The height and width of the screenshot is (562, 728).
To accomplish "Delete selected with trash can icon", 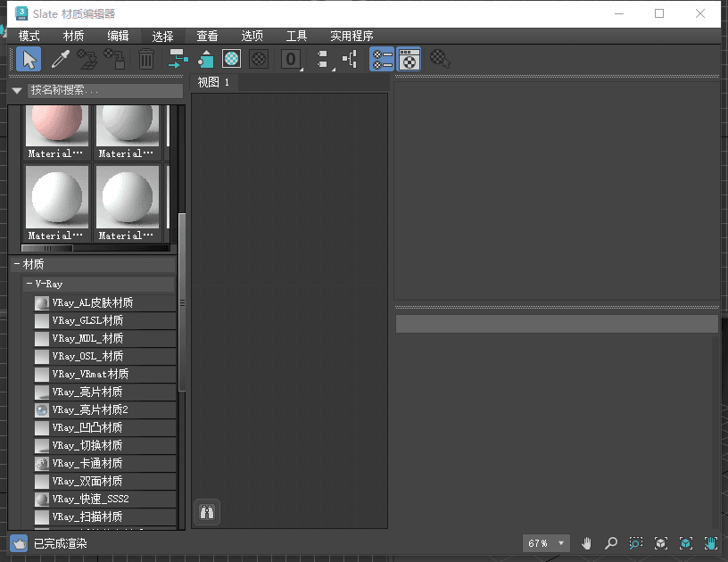I will [x=146, y=60].
